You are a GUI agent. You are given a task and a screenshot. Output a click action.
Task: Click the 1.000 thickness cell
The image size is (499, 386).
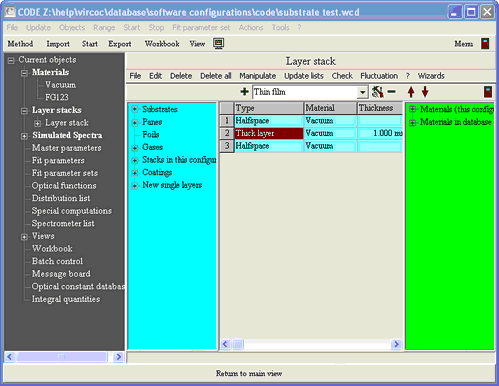(380, 133)
